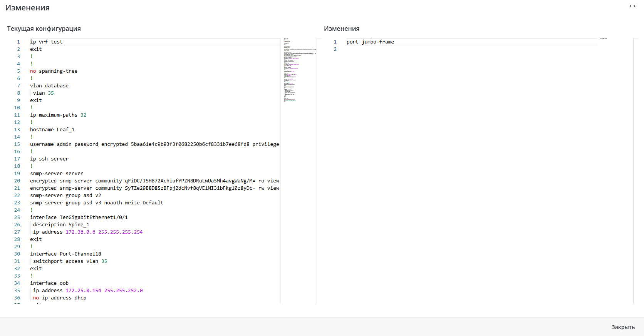The image size is (644, 336).
Task: Click the IP address 172.36.0.6 text
Action: (80, 232)
